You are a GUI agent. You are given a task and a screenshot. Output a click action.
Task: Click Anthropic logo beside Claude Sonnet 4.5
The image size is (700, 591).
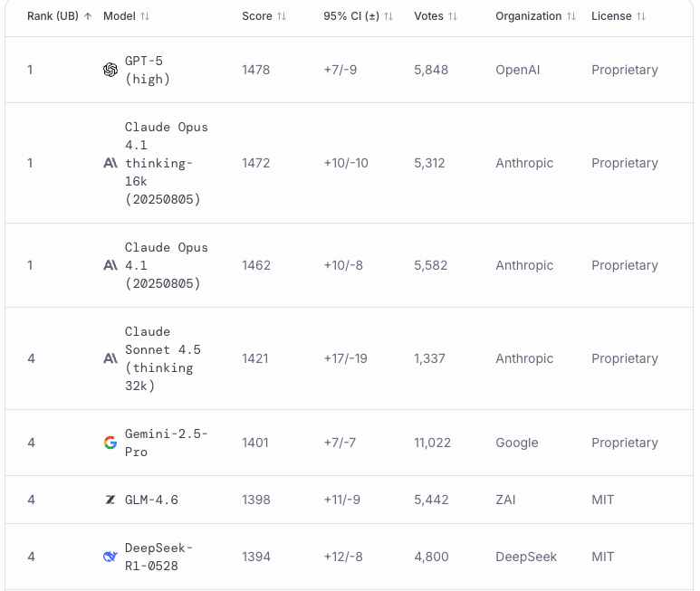point(110,358)
